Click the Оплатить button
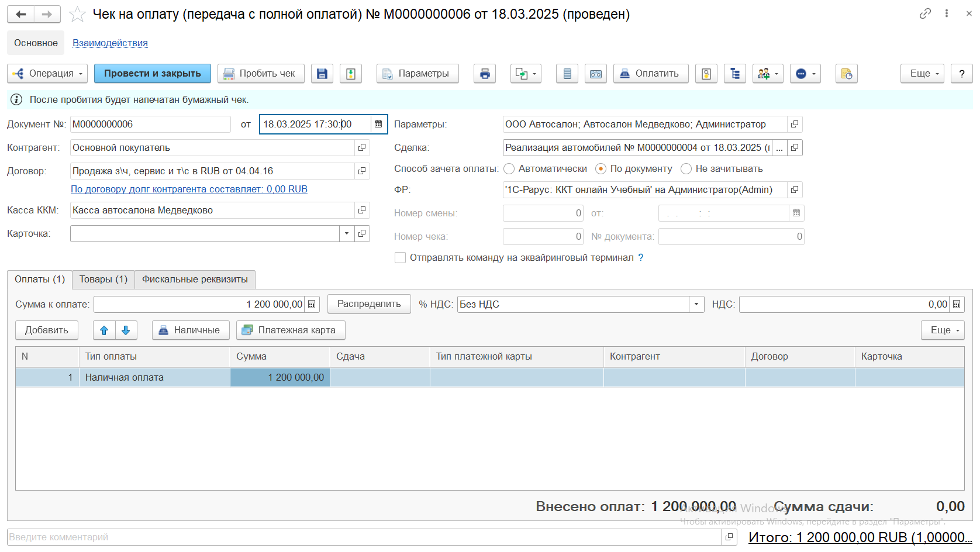This screenshot has width=980, height=552. [x=651, y=74]
